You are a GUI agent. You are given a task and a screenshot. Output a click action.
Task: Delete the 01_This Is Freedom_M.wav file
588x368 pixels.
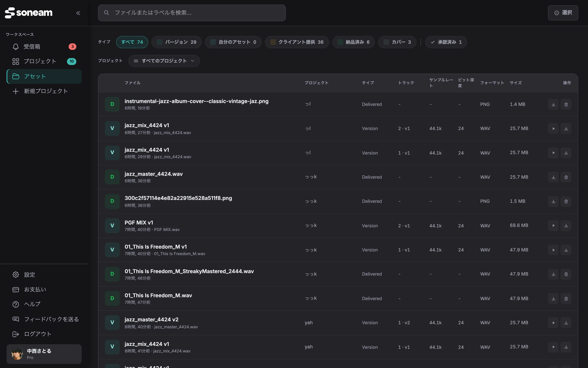point(566,298)
